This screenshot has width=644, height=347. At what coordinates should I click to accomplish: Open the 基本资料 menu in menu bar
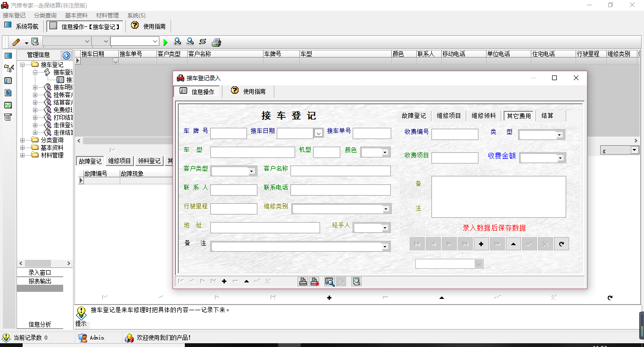76,16
